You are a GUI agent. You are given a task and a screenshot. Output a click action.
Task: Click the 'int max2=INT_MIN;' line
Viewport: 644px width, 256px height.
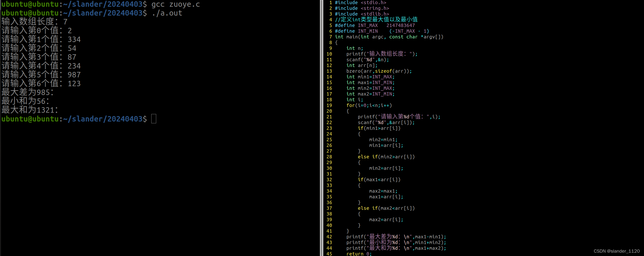[370, 94]
